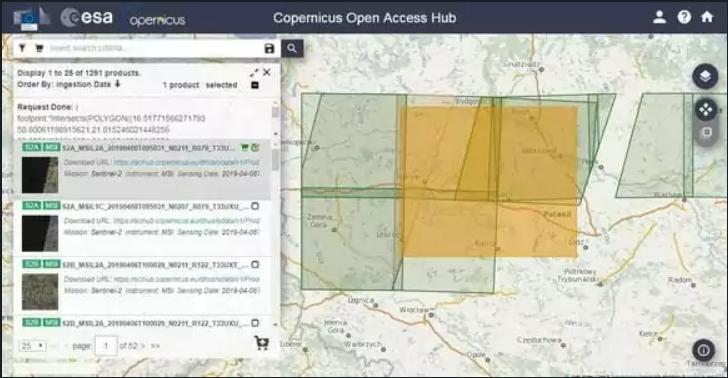This screenshot has width=728, height=378.
Task: Add selected products to cart button
Action: tap(262, 343)
